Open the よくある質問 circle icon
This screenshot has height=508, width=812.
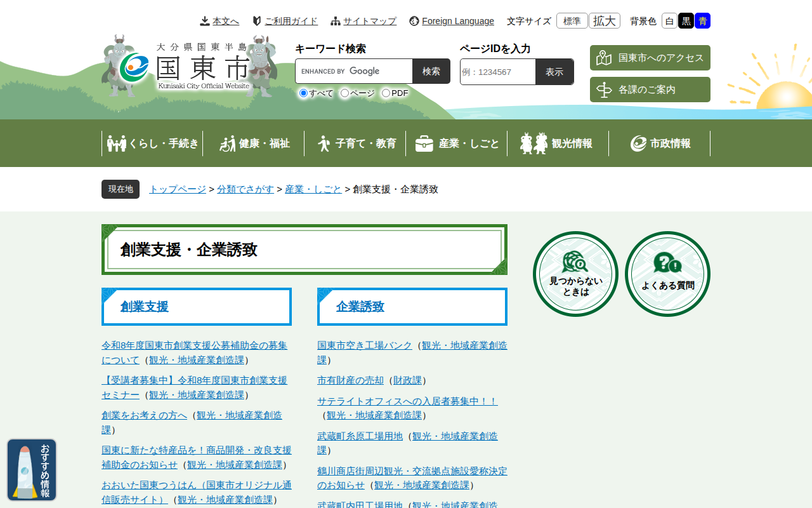667,274
